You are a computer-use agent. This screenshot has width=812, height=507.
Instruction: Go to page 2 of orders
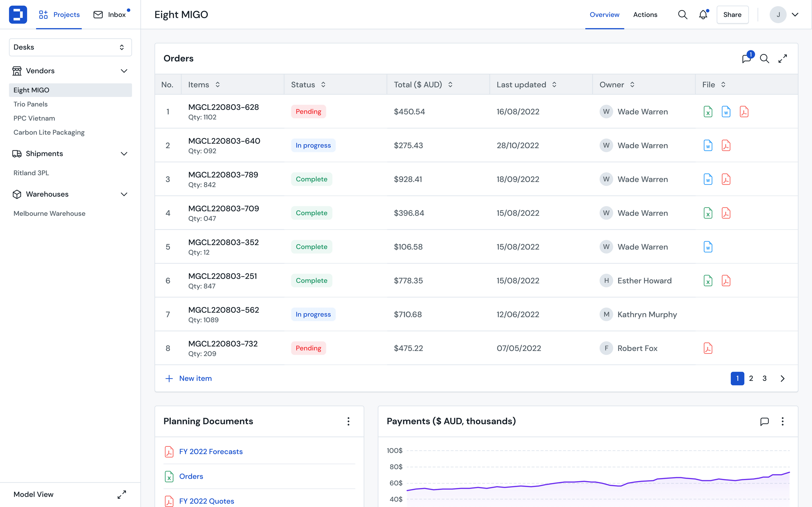[x=751, y=378]
